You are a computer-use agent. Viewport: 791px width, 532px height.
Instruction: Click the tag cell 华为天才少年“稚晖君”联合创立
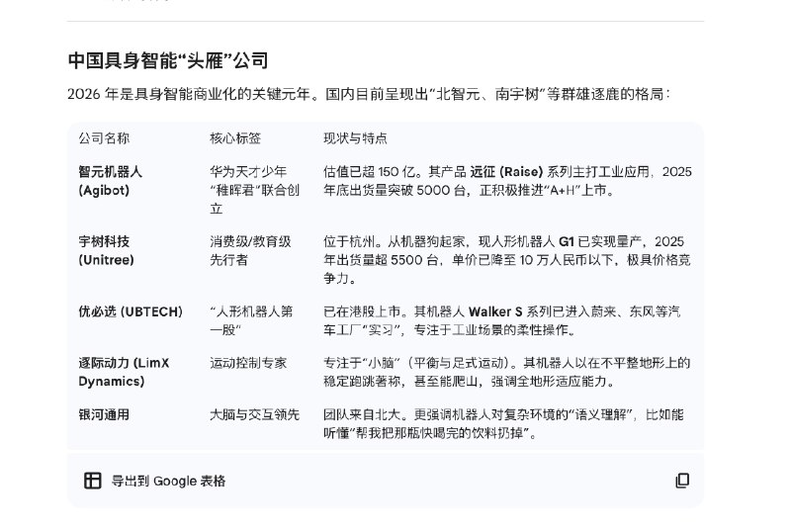(x=255, y=190)
